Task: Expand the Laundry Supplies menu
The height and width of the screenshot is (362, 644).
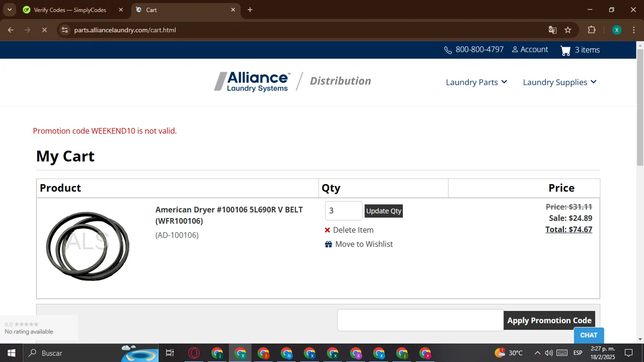Action: (559, 82)
